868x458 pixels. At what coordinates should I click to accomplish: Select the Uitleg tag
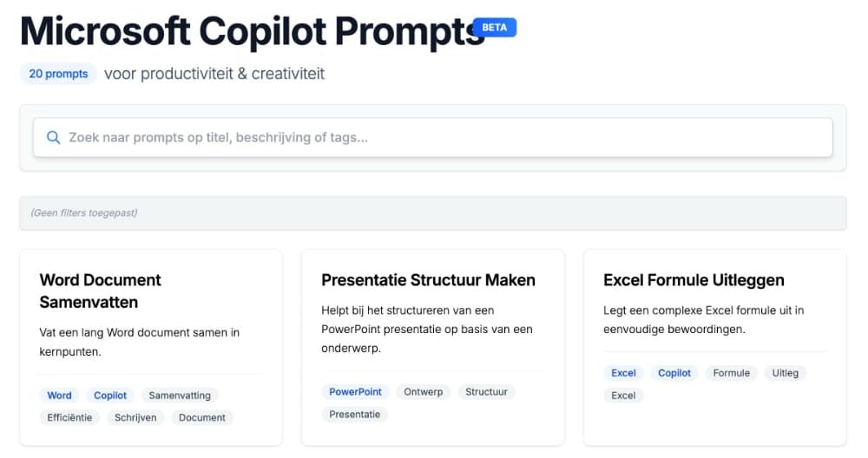pyautogui.click(x=786, y=373)
